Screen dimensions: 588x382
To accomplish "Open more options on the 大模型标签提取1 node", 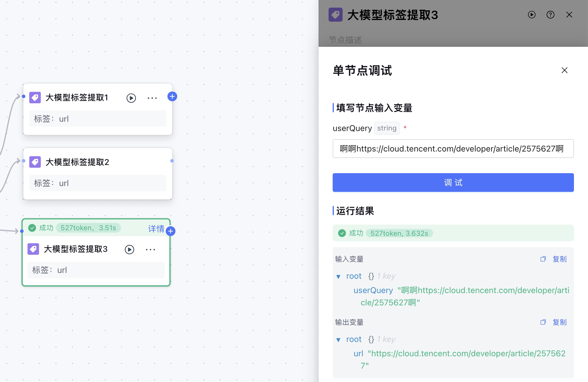I will [152, 98].
